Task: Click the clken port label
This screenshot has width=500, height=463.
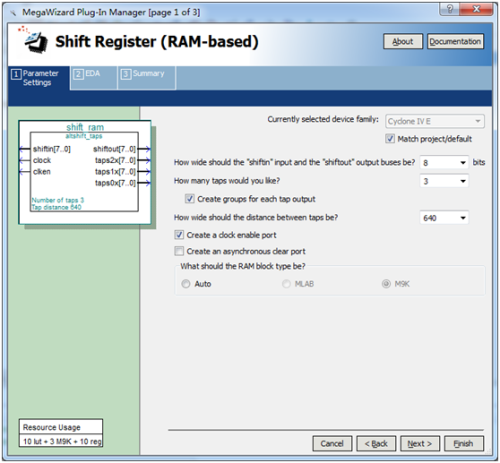Action: (42, 172)
